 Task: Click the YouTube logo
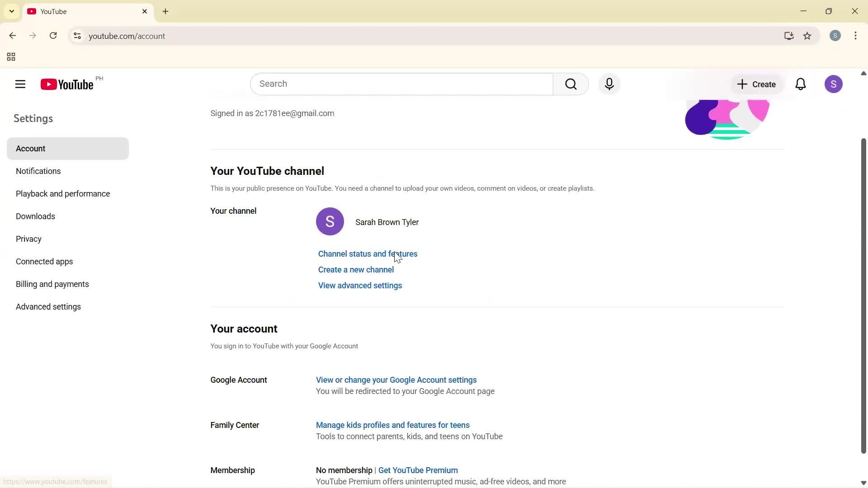[x=66, y=84]
